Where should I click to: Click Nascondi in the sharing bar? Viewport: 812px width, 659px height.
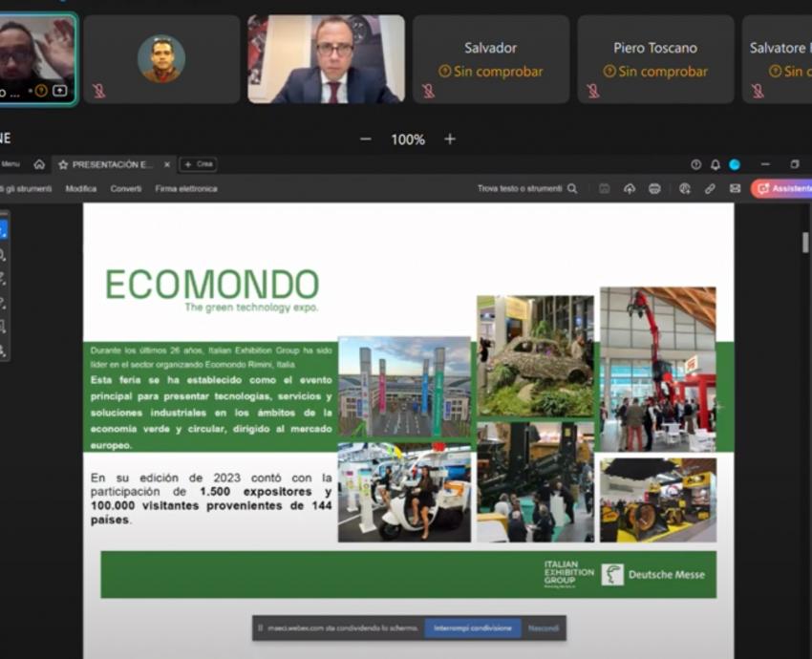pyautogui.click(x=544, y=627)
